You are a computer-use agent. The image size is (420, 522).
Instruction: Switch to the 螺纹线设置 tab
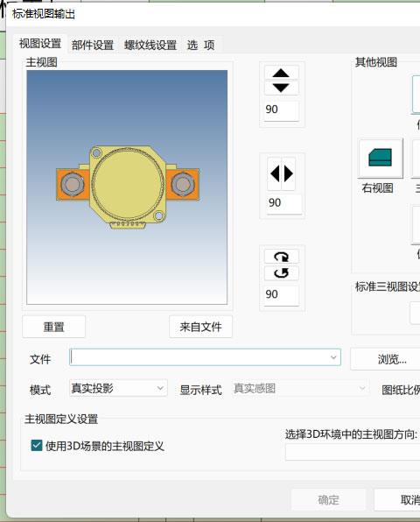coord(150,45)
